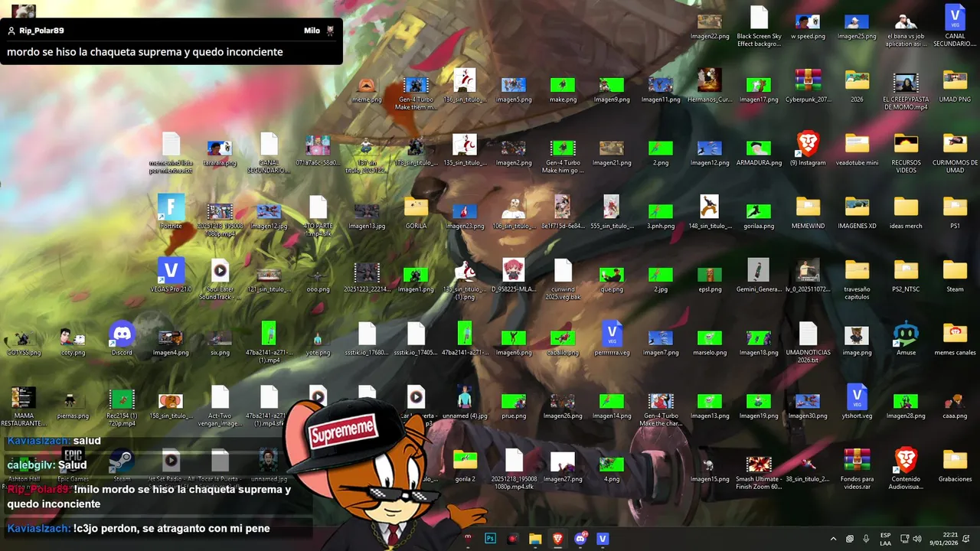Open the Fortnite desktop shortcut

[x=171, y=212]
